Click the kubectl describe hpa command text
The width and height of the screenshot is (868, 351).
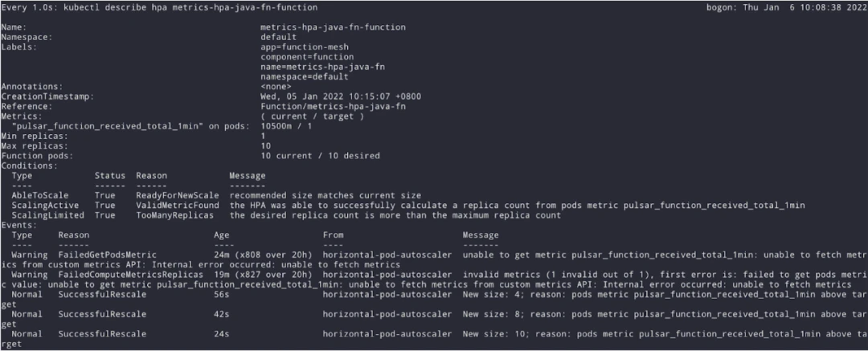(x=188, y=7)
